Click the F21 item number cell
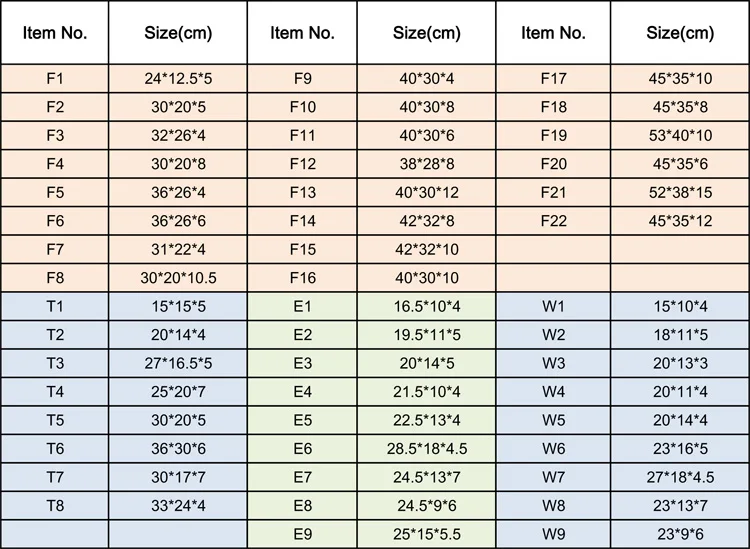This screenshot has width=750, height=549. point(553,192)
